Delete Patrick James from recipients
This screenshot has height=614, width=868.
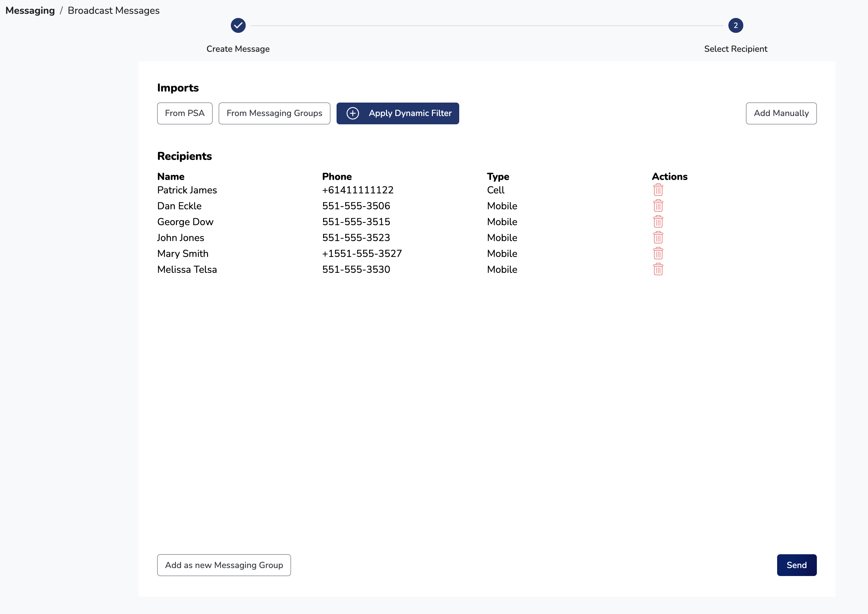[658, 190]
